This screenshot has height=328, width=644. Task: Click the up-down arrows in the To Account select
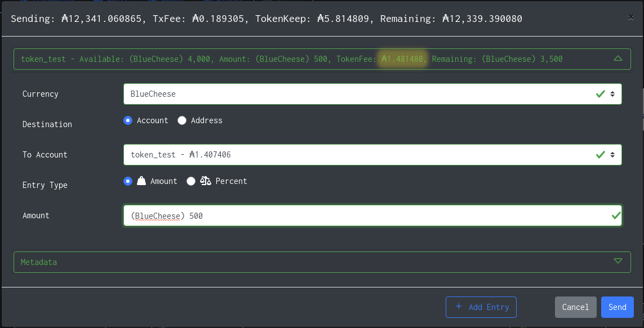(612, 155)
